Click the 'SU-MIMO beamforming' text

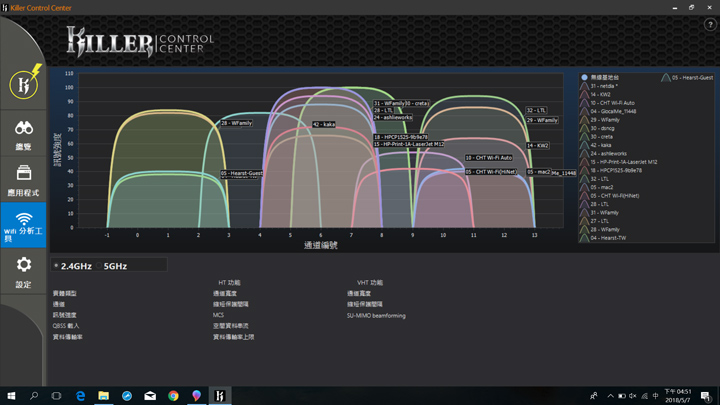(x=376, y=315)
